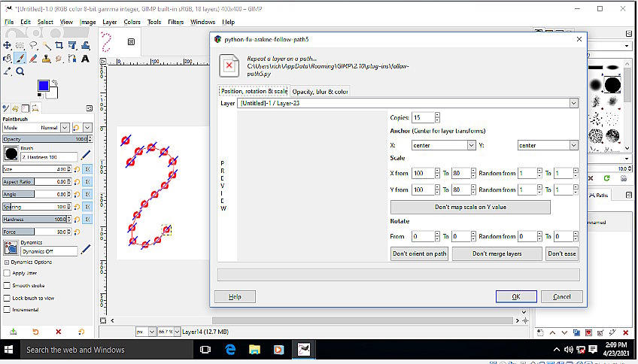Activate the Zoom magnifier tool
This screenshot has width=638, height=364.
[x=20, y=71]
